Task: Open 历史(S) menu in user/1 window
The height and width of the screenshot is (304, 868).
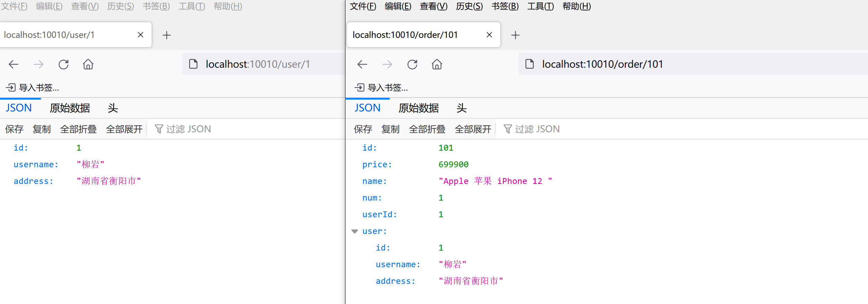Action: point(121,6)
